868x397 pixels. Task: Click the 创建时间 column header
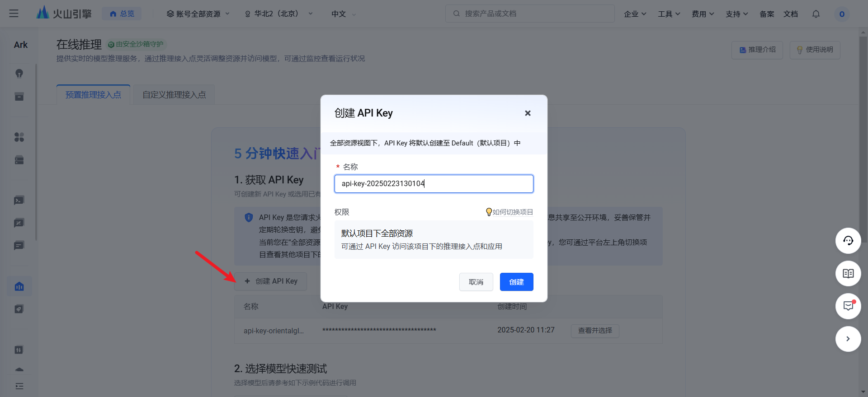[512, 306]
